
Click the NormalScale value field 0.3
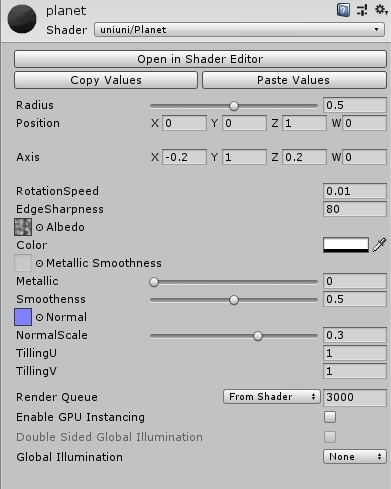pyautogui.click(x=355, y=335)
